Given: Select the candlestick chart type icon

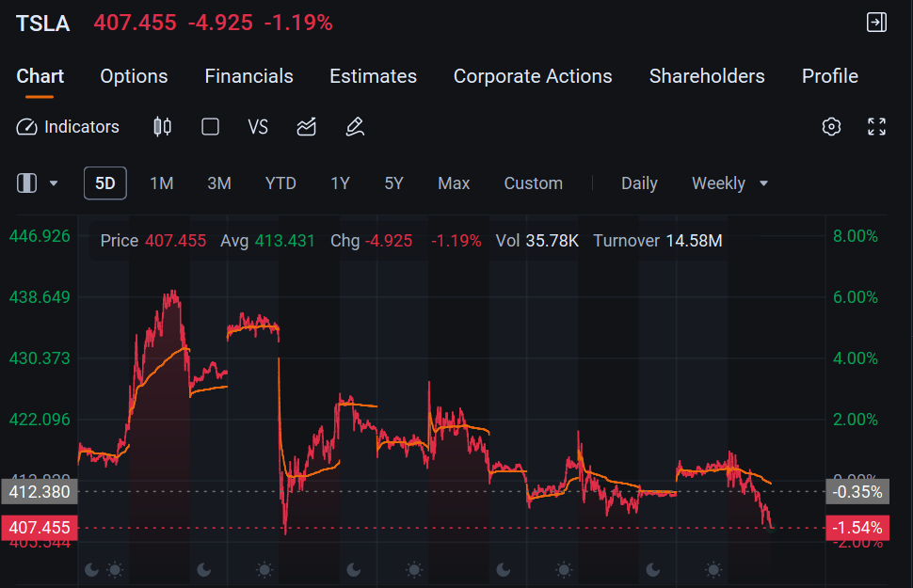Looking at the screenshot, I should pos(163,127).
